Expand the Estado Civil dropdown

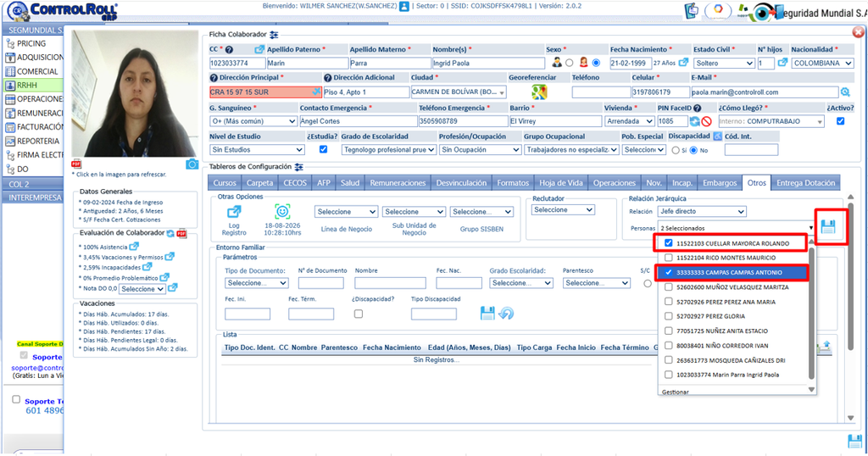point(724,63)
